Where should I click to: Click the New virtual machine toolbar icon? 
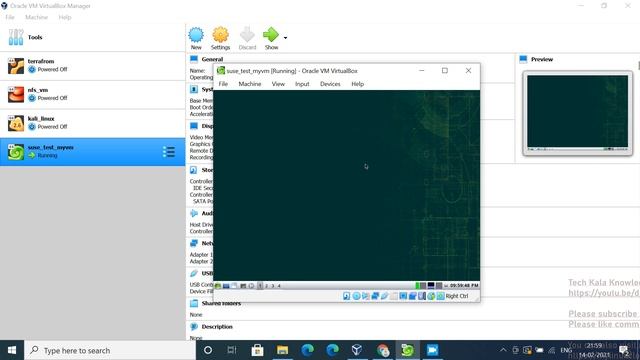pyautogui.click(x=196, y=35)
